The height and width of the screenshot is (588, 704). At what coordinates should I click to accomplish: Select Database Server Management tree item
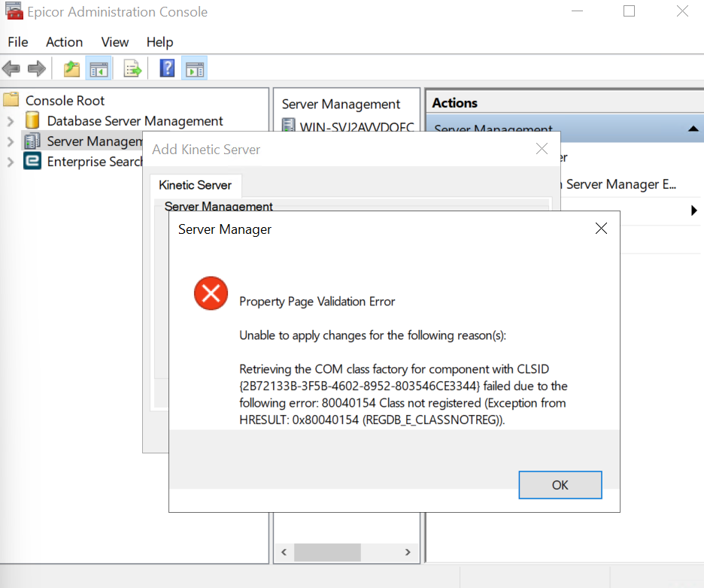click(135, 121)
